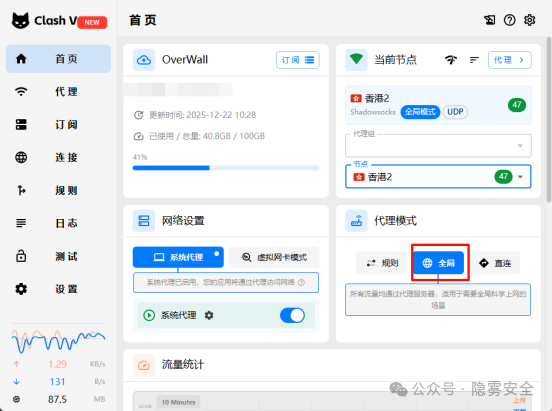Open the header settings gear icon
The height and width of the screenshot is (411, 552).
(x=529, y=20)
